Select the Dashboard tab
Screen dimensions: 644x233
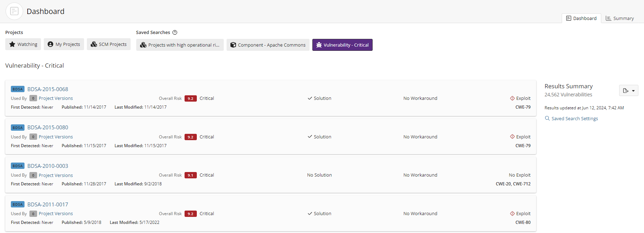(x=581, y=19)
